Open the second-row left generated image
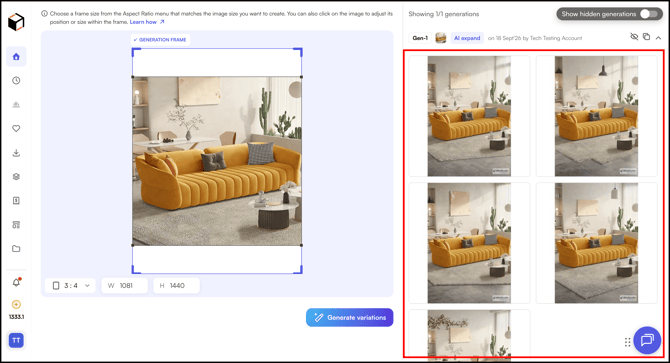Image resolution: width=670 pixels, height=363 pixels. click(469, 243)
